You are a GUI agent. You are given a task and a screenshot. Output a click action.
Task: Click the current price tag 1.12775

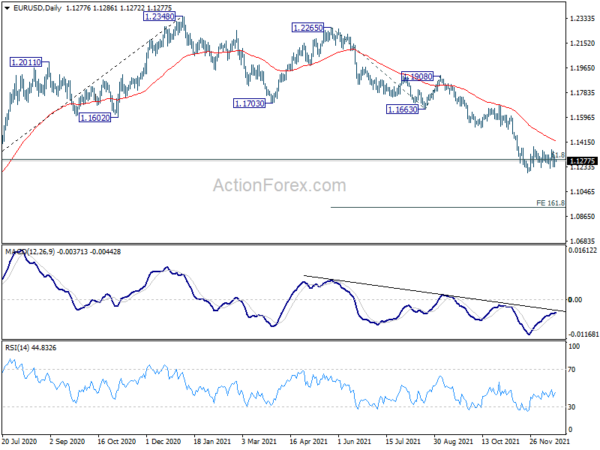pyautogui.click(x=581, y=161)
